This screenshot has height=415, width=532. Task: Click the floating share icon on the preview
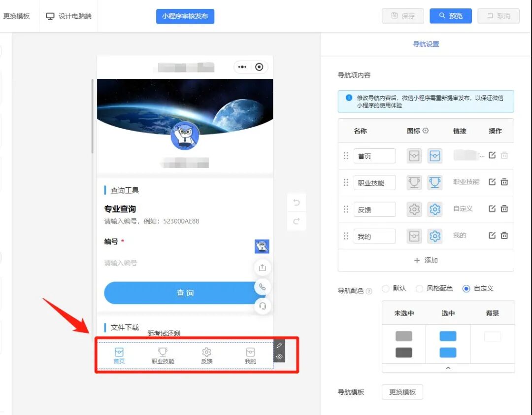click(x=262, y=268)
